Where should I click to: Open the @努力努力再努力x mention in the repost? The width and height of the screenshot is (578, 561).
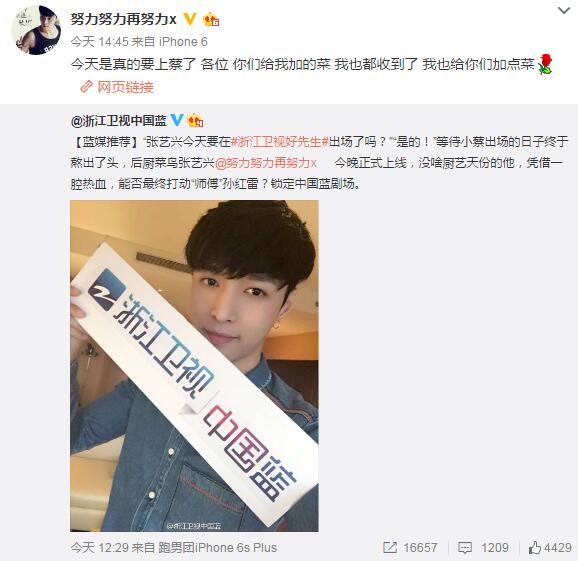[265, 163]
